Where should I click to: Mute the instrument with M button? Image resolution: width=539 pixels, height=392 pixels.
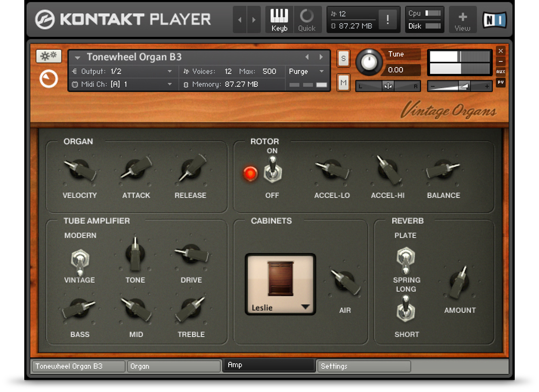point(343,83)
